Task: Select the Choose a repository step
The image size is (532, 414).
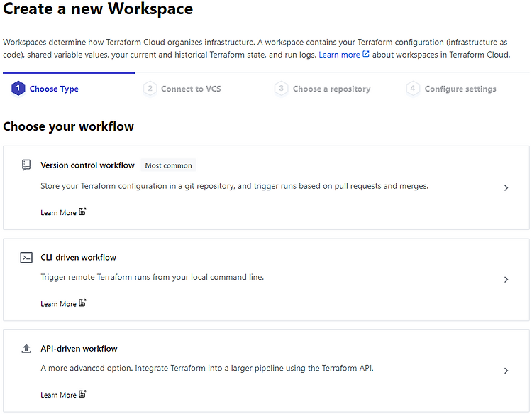Action: tap(331, 89)
